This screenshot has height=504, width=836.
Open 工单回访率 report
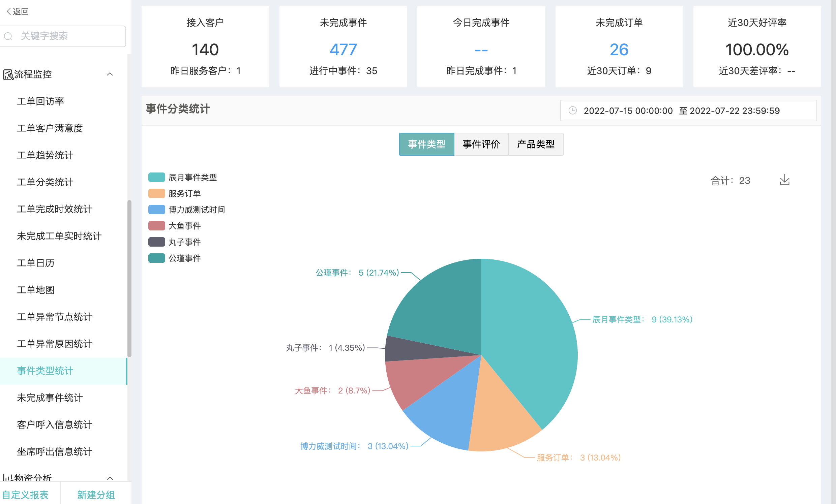(40, 101)
